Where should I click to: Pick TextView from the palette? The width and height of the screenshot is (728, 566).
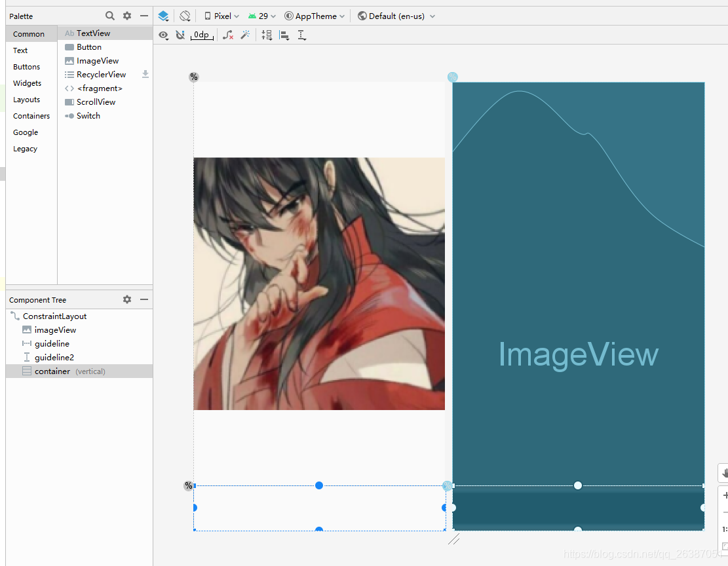click(105, 33)
